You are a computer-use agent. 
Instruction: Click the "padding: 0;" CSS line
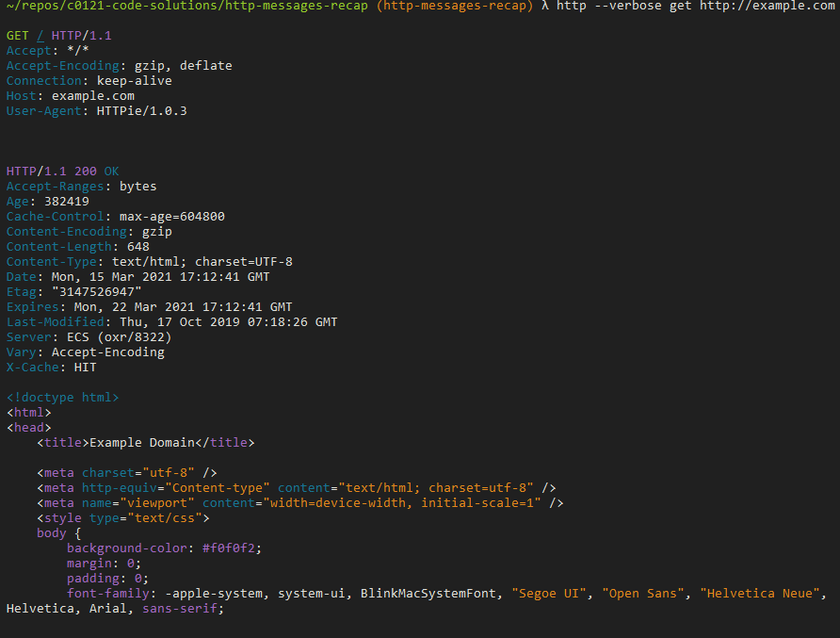pyautogui.click(x=107, y=579)
